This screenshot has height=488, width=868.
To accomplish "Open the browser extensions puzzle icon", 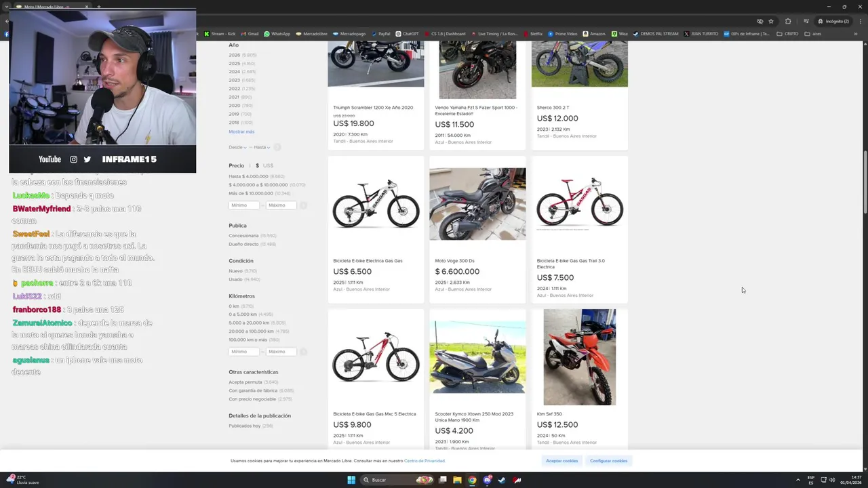I will pyautogui.click(x=788, y=21).
